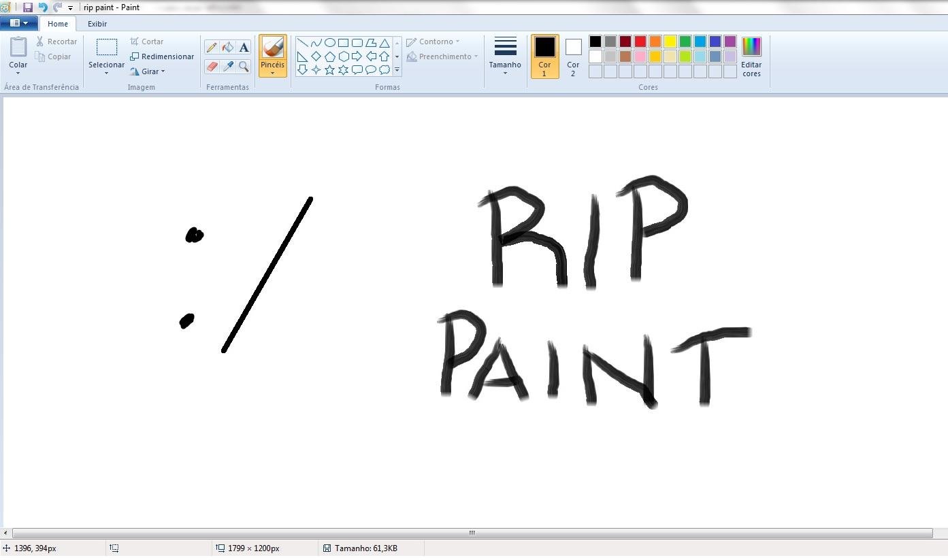The width and height of the screenshot is (948, 560).
Task: Pick the green color swatch
Action: 685,42
